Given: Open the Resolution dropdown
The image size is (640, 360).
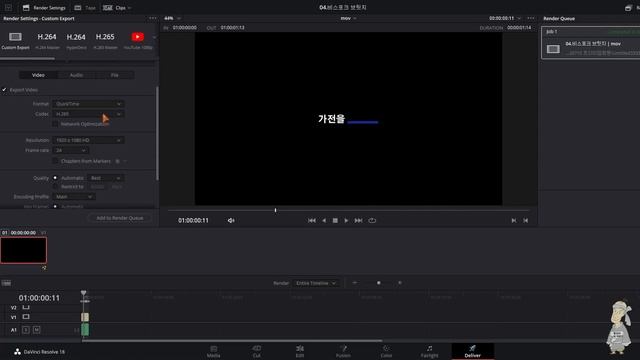Looking at the screenshot, I should pyautogui.click(x=88, y=140).
